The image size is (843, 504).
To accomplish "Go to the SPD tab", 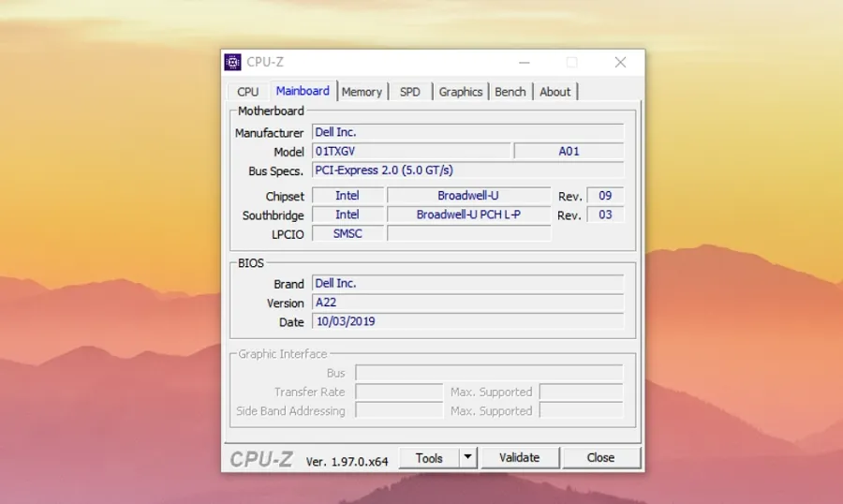I will pos(409,92).
